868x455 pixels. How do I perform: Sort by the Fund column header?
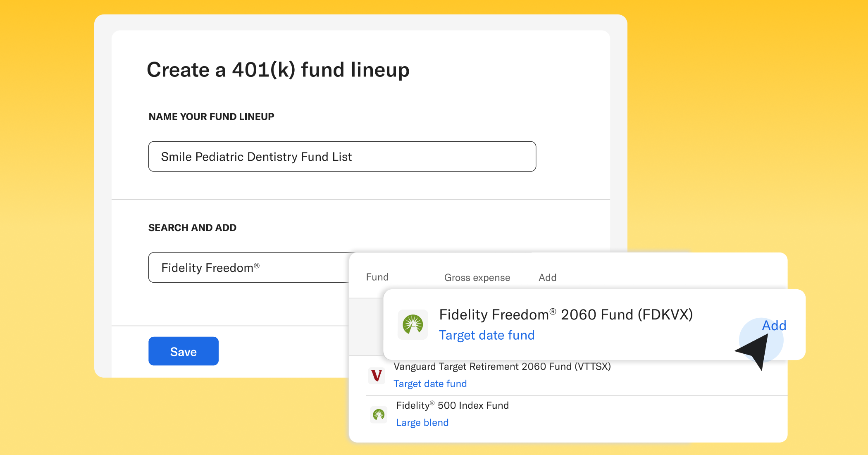(x=377, y=277)
